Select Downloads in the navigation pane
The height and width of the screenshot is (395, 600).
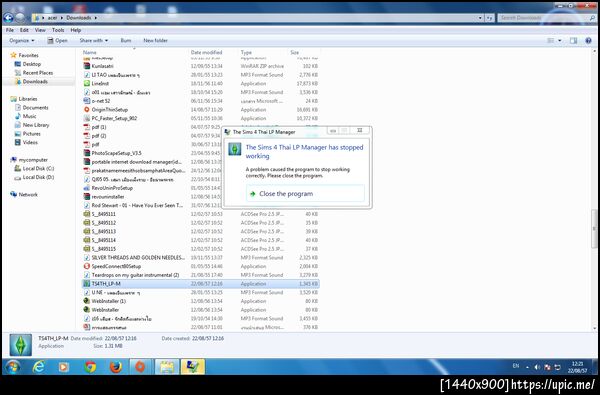tap(31, 82)
